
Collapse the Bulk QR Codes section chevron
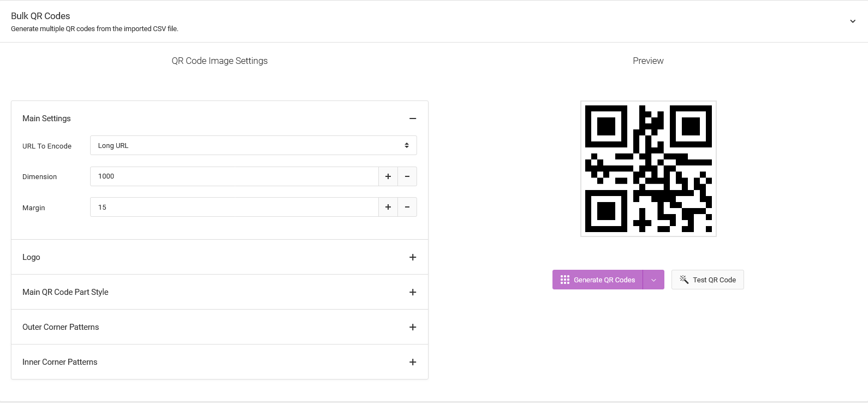[x=853, y=21]
